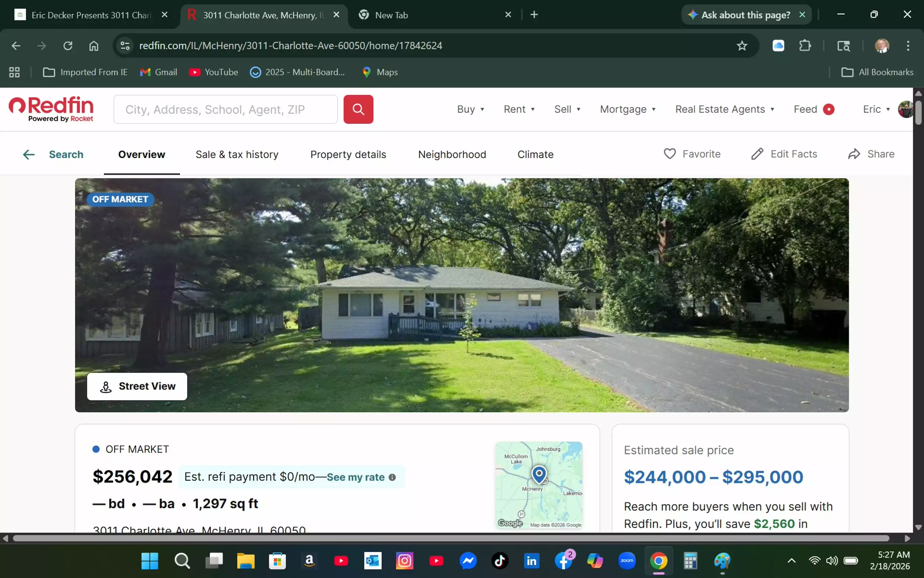
Task: Share this listing via Share icon
Action: [x=871, y=154]
